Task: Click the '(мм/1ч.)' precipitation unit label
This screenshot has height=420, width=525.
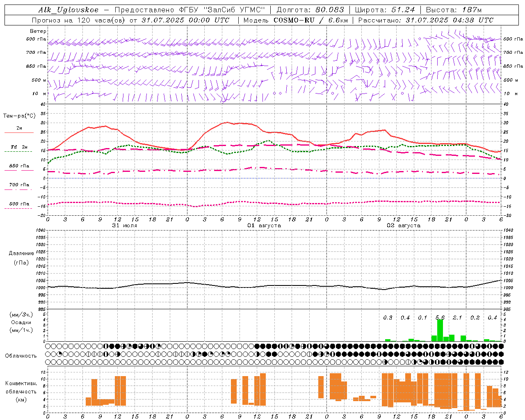Action: tap(21, 330)
